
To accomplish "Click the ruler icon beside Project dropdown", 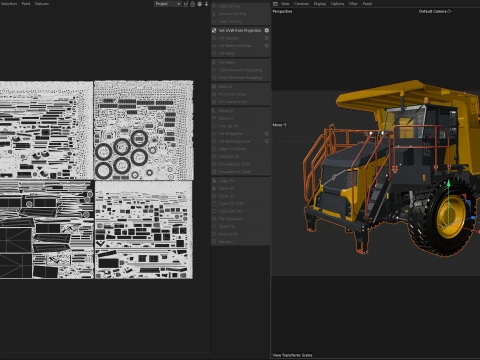I will coord(186,4).
